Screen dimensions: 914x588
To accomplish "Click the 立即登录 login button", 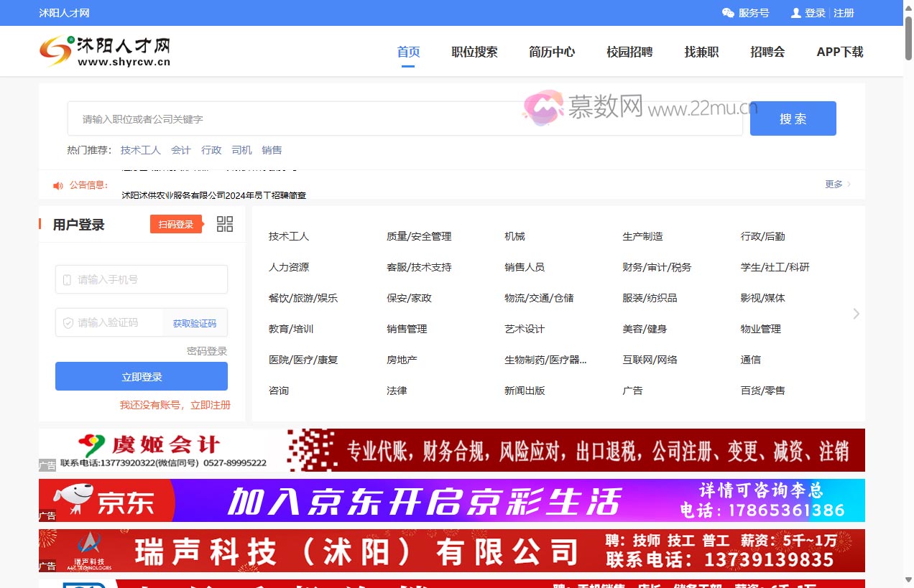I will tap(141, 375).
